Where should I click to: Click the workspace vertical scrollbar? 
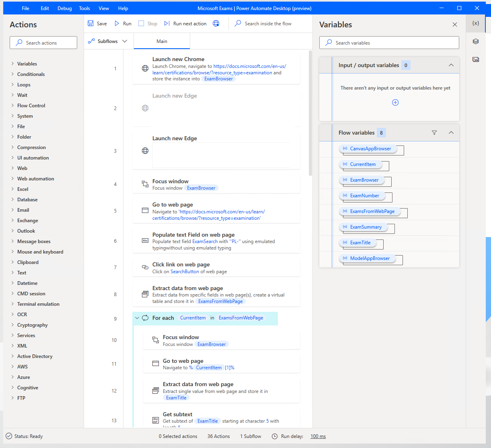point(310,113)
